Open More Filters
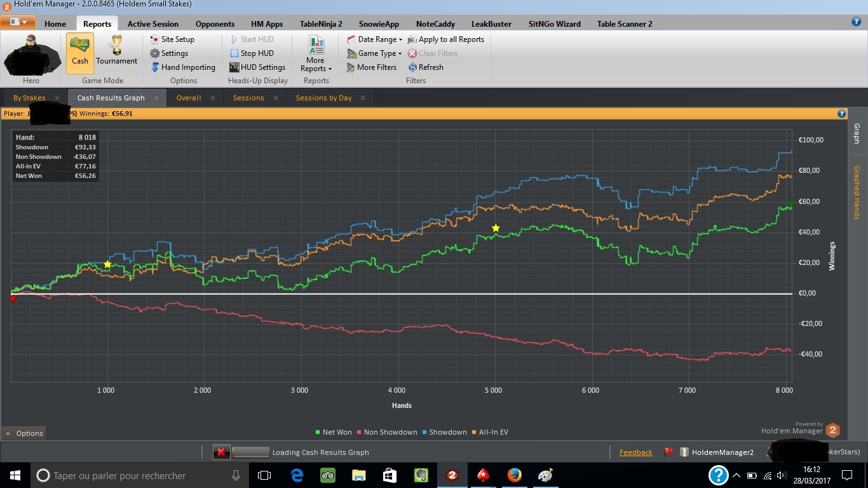 tap(372, 67)
